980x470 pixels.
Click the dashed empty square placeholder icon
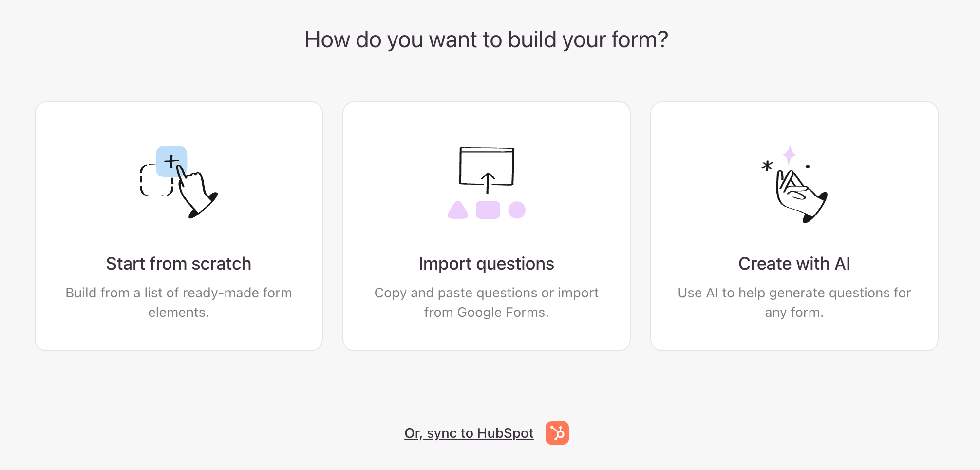point(156,180)
